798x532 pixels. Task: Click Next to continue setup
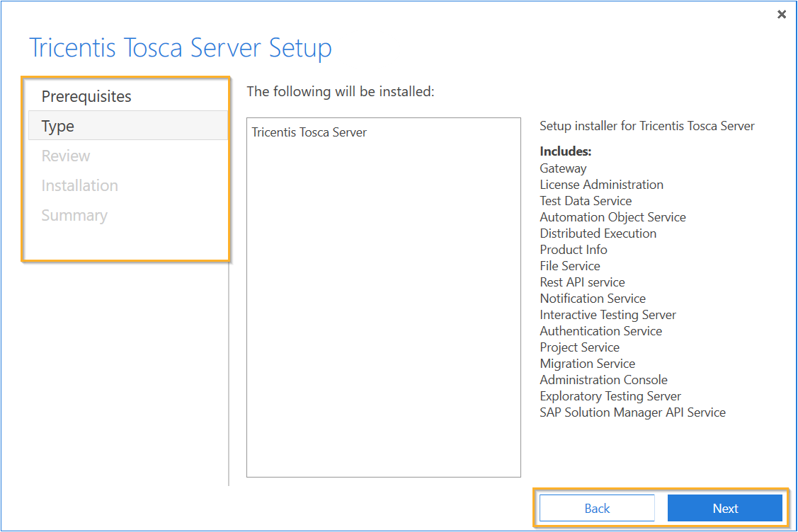[x=725, y=508]
